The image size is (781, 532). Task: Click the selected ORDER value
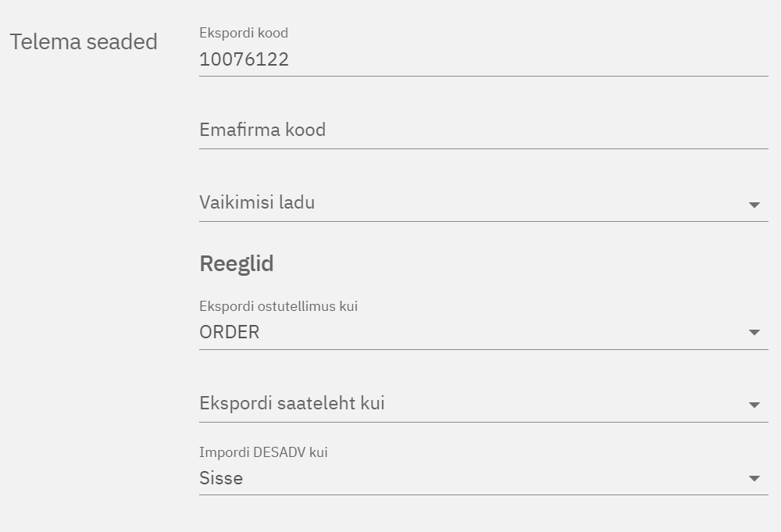pyautogui.click(x=230, y=332)
